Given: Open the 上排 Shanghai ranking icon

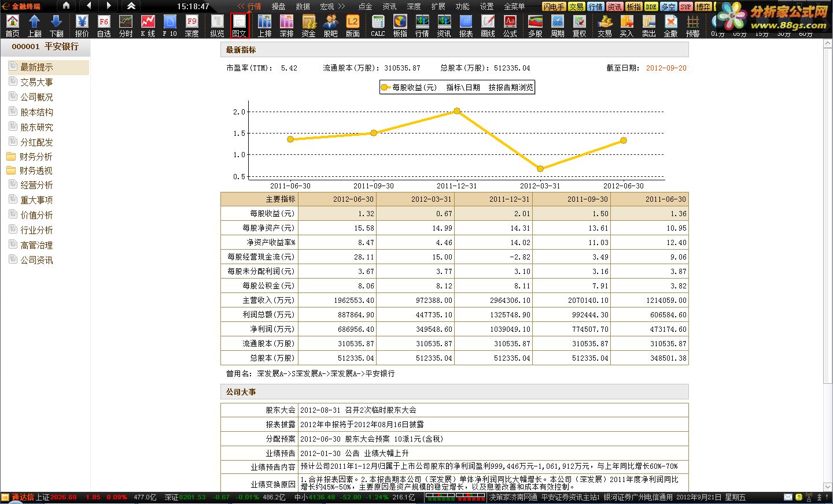Looking at the screenshot, I should pyautogui.click(x=264, y=25).
